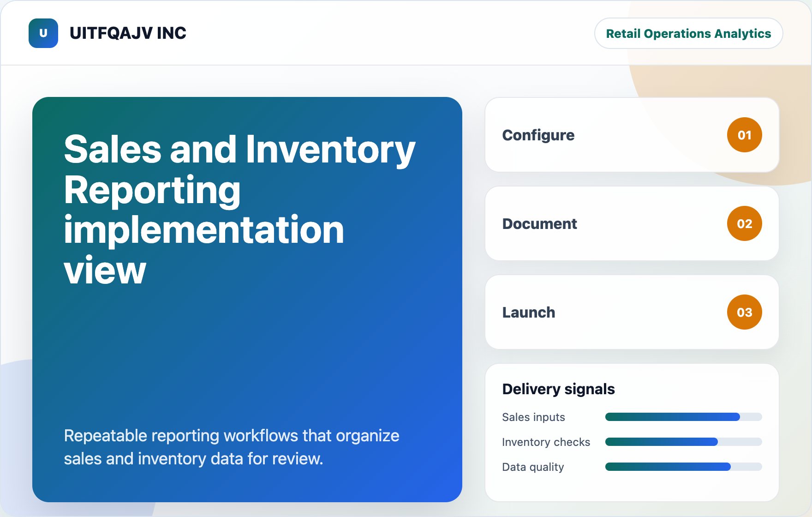812x517 pixels.
Task: Click the Data quality label
Action: coord(533,467)
